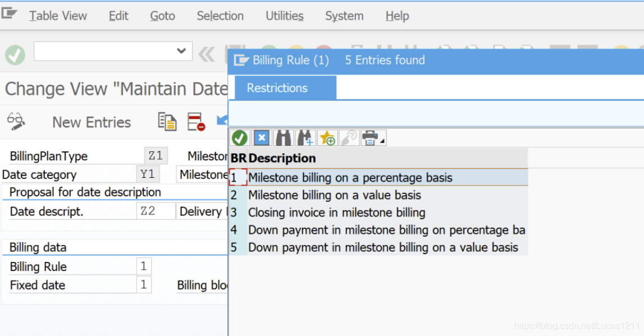644x336 pixels.
Task: Click the display/change glasses-pencil icon
Action: click(x=16, y=122)
